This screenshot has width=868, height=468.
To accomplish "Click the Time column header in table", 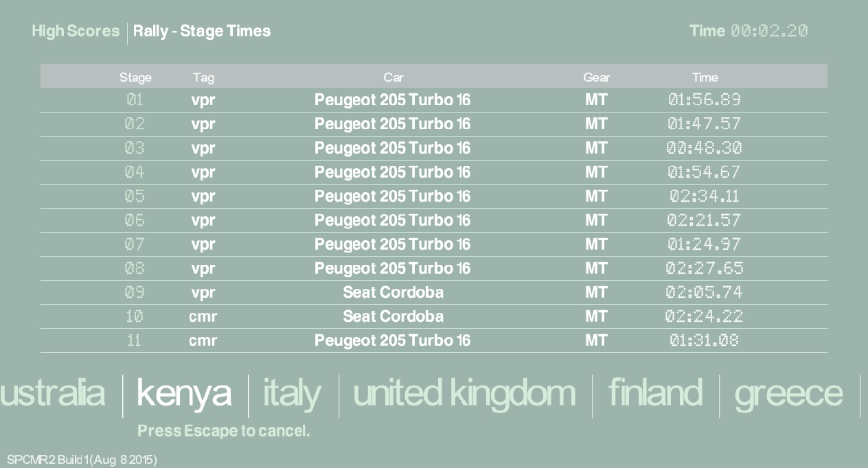I will pos(705,78).
